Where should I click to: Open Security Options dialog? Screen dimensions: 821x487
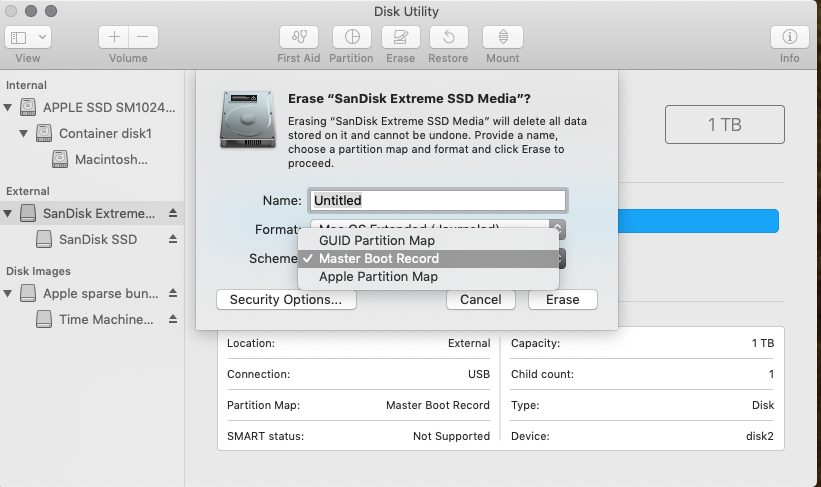tap(286, 300)
